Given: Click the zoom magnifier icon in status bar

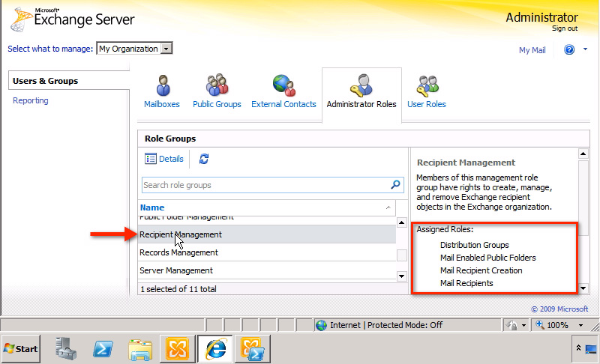Looking at the screenshot, I should click(x=539, y=324).
